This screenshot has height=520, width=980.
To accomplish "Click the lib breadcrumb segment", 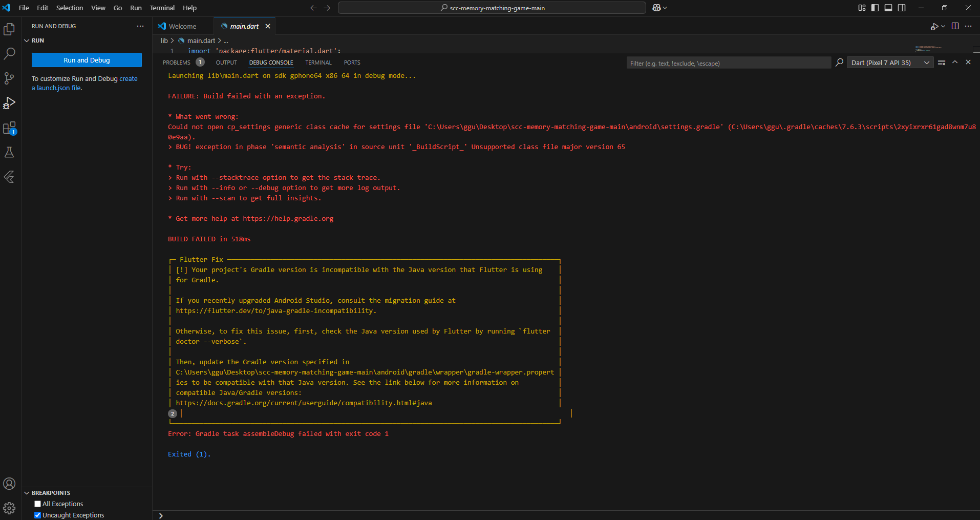I will pos(164,40).
